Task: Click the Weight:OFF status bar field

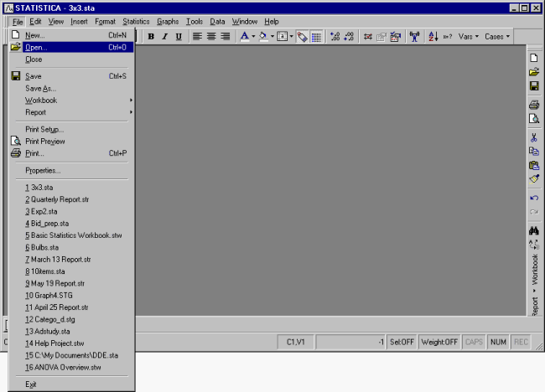Action: point(439,343)
